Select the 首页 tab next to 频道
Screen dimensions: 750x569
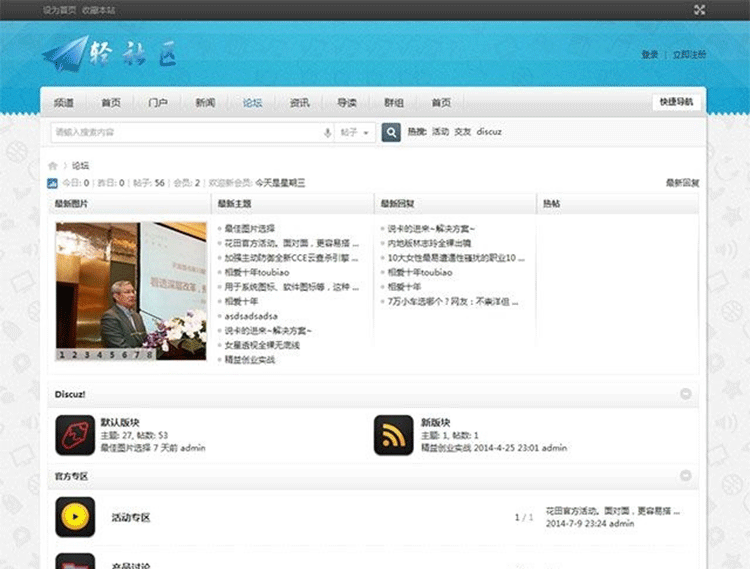coord(111,103)
